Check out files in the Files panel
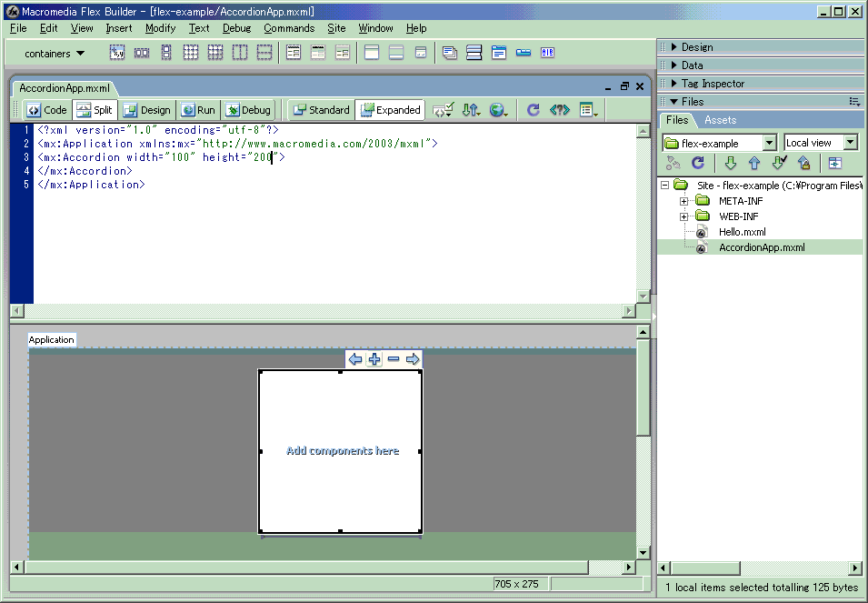The image size is (868, 603). [x=780, y=163]
